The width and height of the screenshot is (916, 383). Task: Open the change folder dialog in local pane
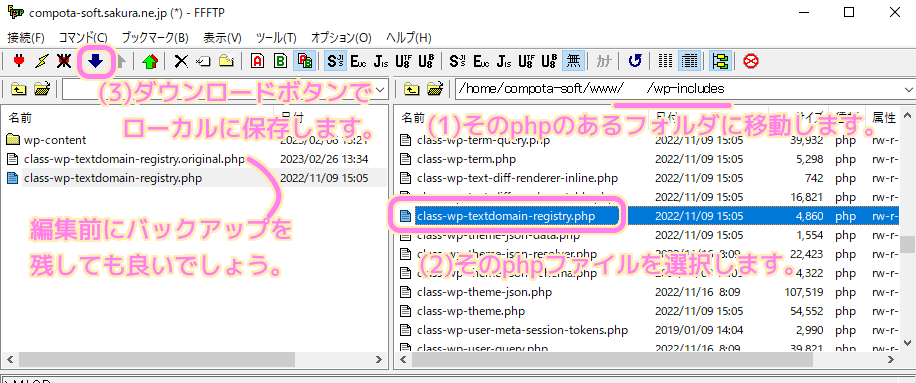click(x=41, y=89)
